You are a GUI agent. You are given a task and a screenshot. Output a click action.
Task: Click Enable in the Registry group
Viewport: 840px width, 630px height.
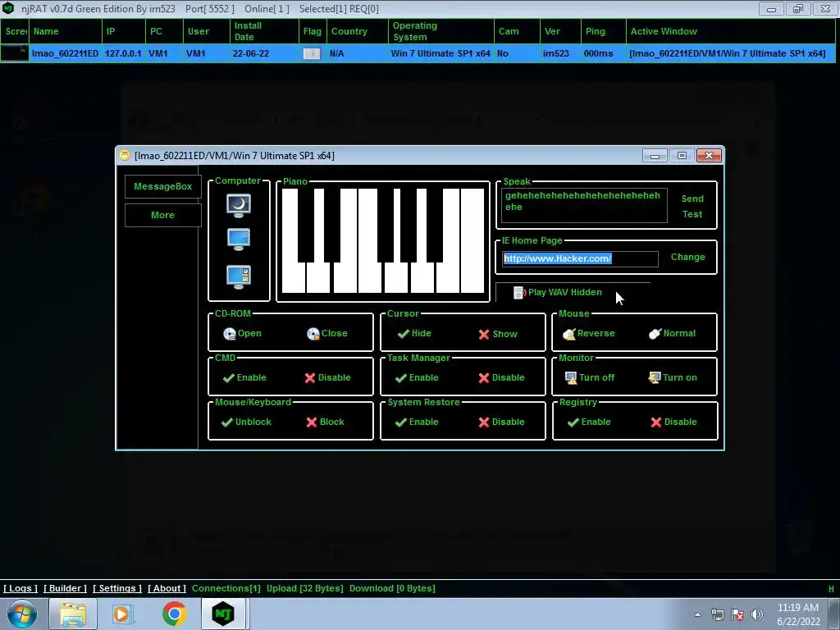point(589,422)
